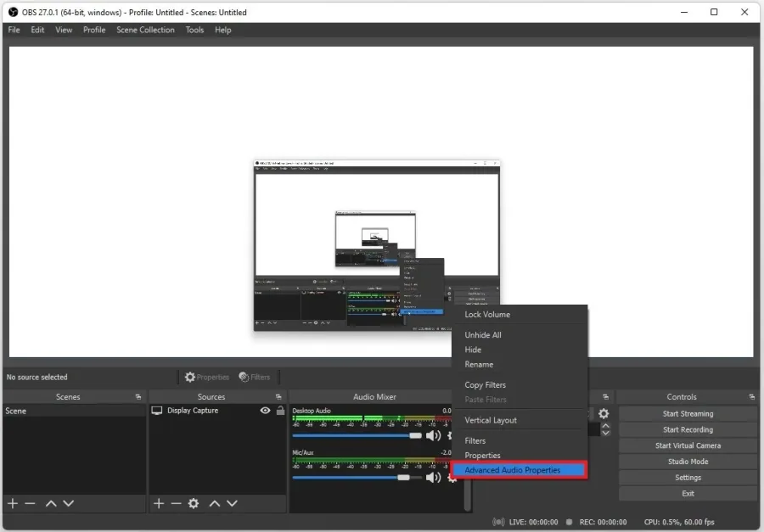Click Start Virtual Camera button
This screenshot has width=764, height=532.
pyautogui.click(x=688, y=445)
